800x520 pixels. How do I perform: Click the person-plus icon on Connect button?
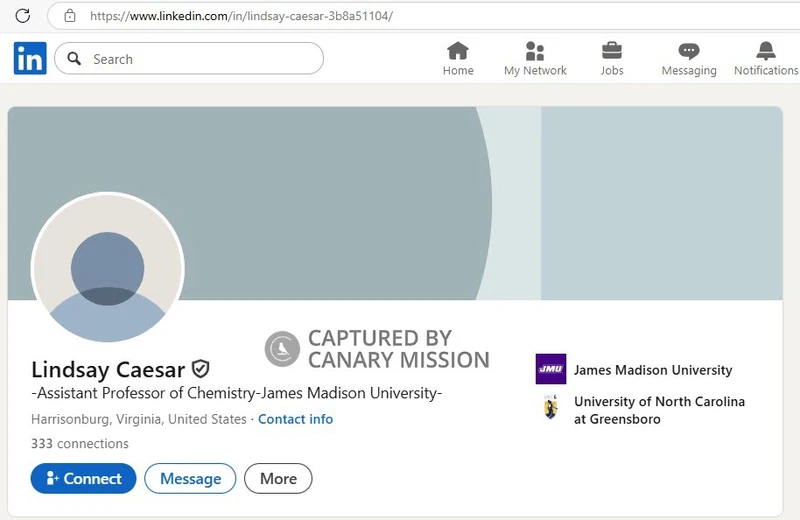tap(53, 478)
